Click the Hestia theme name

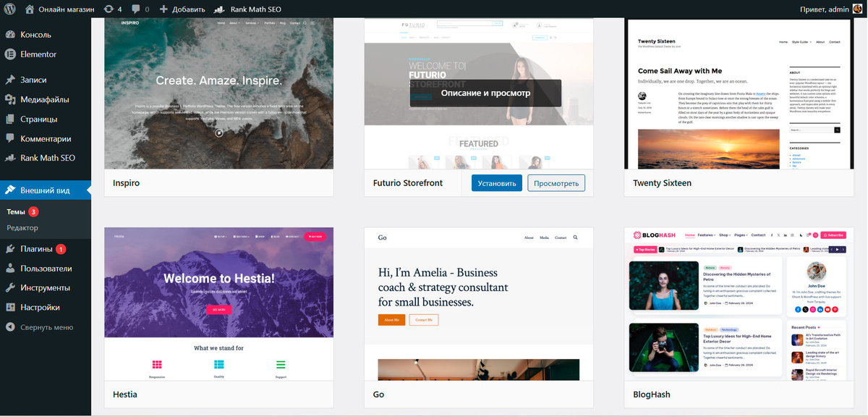pyautogui.click(x=125, y=395)
